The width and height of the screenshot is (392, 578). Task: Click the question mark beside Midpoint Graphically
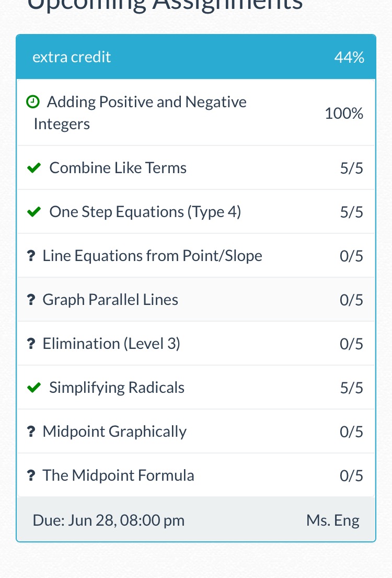click(31, 432)
